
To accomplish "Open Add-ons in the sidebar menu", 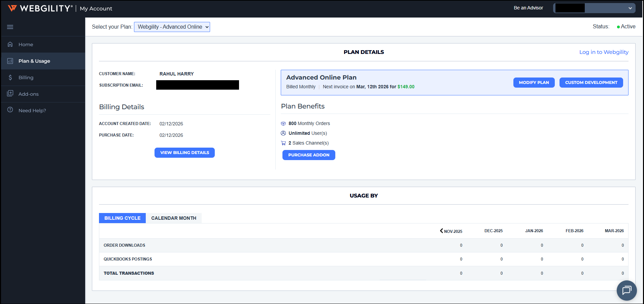I will [x=29, y=94].
